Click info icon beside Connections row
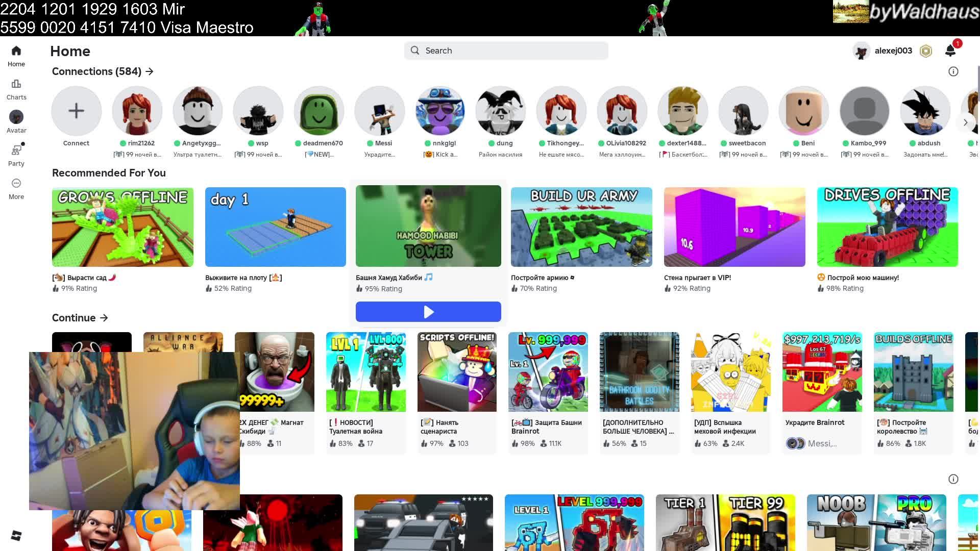This screenshot has height=551, width=980. click(953, 71)
